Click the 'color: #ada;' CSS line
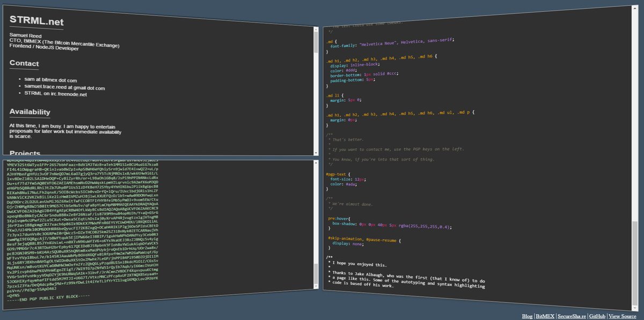Screen dimensions: 644x320 pyautogui.click(x=345, y=183)
